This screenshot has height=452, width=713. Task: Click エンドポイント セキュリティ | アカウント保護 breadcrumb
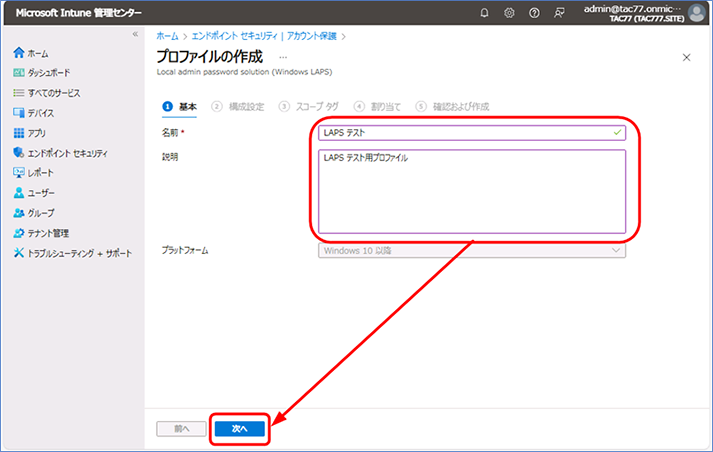pyautogui.click(x=264, y=36)
